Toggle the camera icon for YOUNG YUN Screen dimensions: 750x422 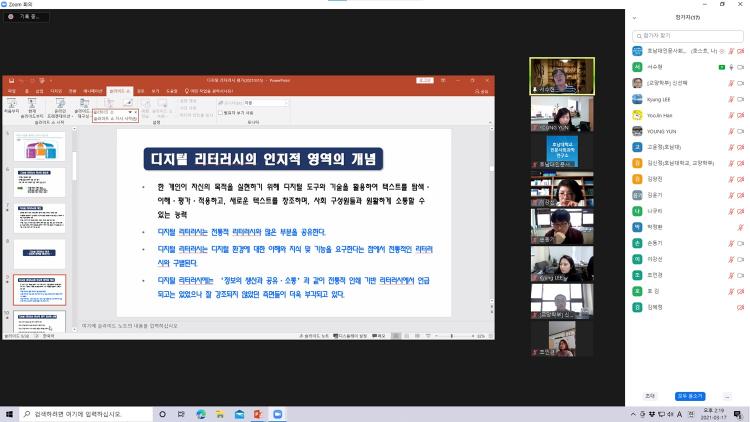(x=741, y=130)
